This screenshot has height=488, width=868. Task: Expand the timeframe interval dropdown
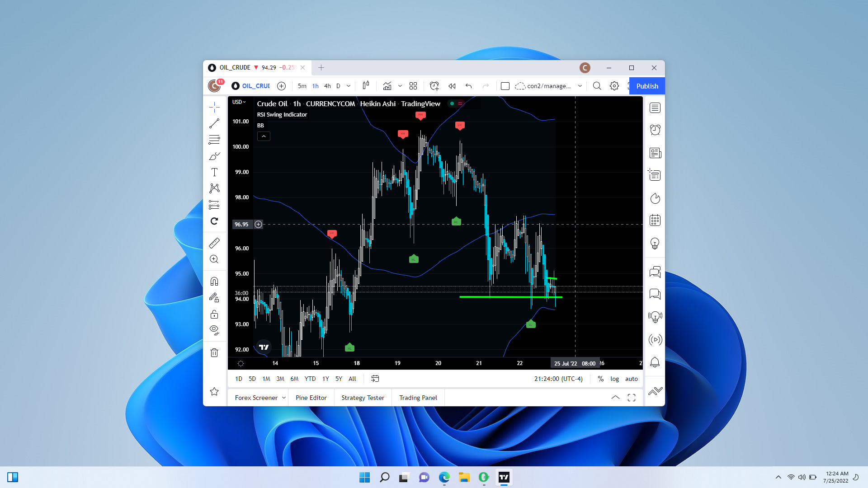tap(349, 86)
